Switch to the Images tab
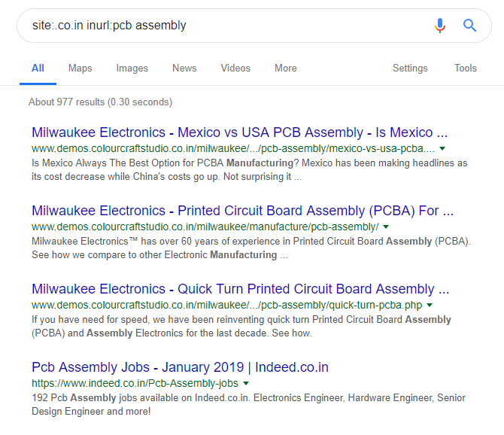 tap(132, 68)
